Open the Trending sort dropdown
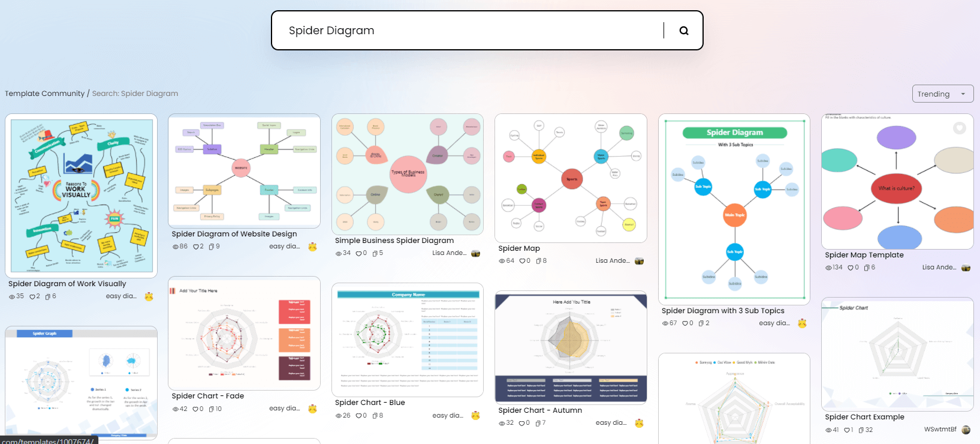This screenshot has height=444, width=980. coord(943,94)
